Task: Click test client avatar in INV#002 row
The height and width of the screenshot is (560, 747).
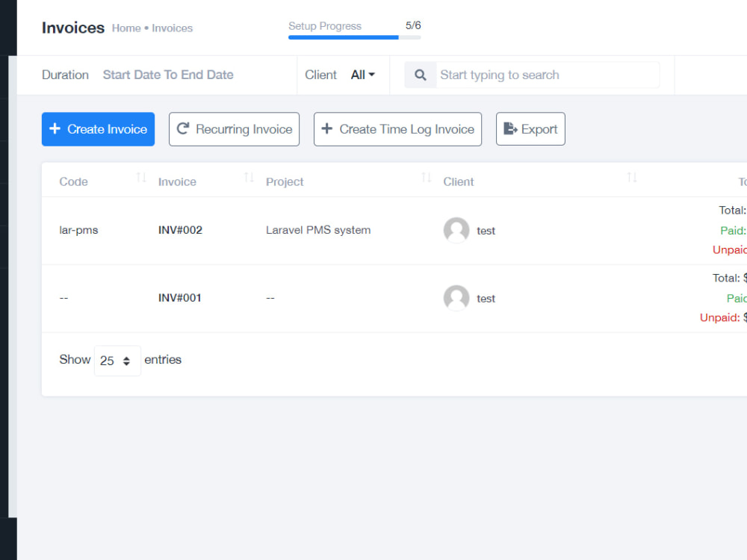Action: click(x=456, y=231)
